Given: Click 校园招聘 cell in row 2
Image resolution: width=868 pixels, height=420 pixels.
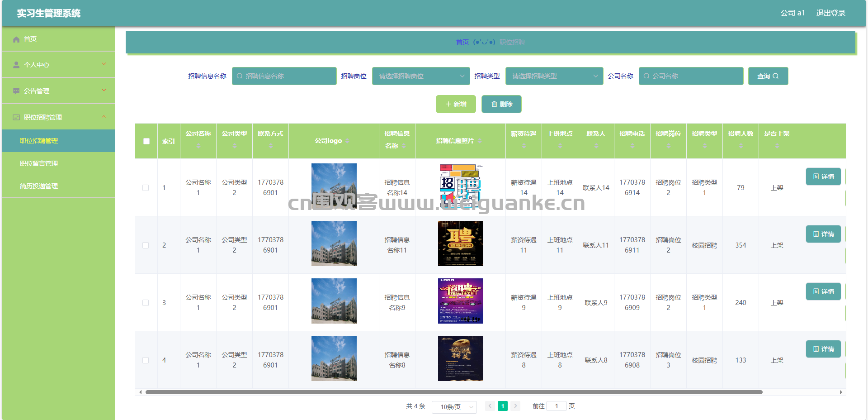Looking at the screenshot, I should tap(704, 245).
